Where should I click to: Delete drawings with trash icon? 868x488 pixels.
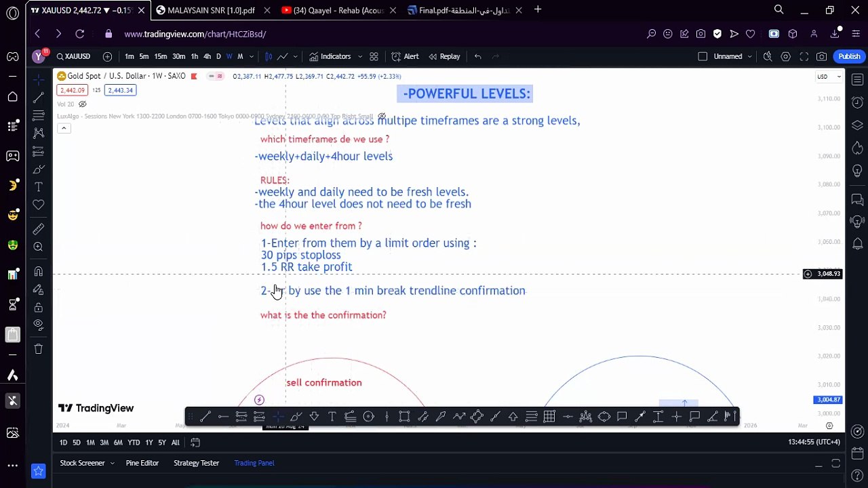click(39, 349)
